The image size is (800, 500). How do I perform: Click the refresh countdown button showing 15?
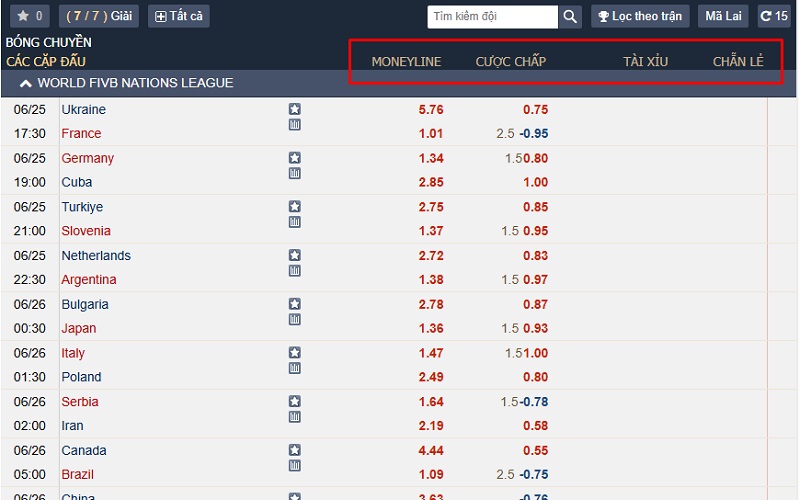(x=774, y=16)
